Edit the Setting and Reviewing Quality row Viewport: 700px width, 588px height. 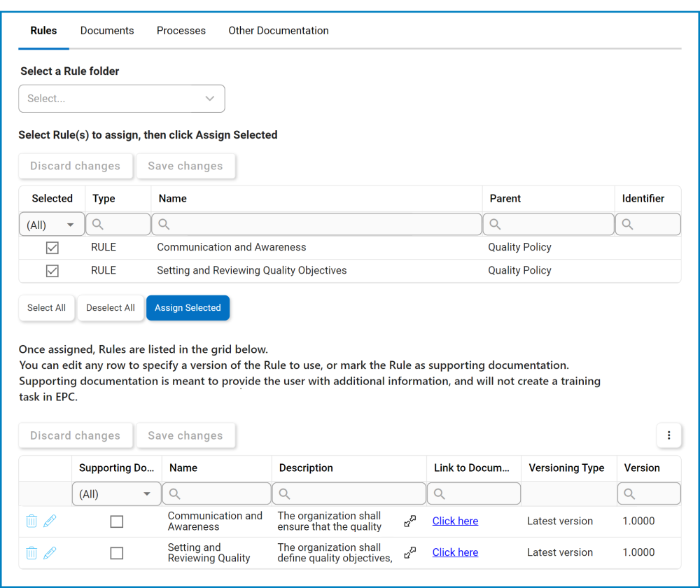click(50, 552)
